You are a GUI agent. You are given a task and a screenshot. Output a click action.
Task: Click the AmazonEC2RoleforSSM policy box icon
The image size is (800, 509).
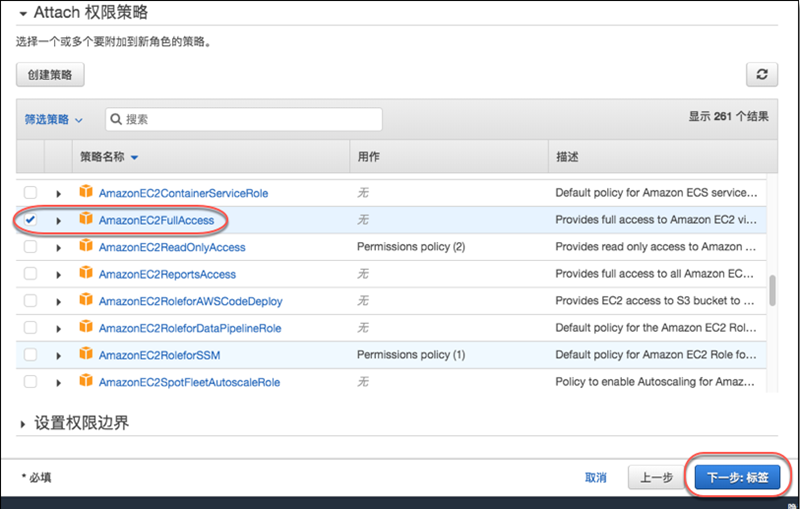point(86,355)
